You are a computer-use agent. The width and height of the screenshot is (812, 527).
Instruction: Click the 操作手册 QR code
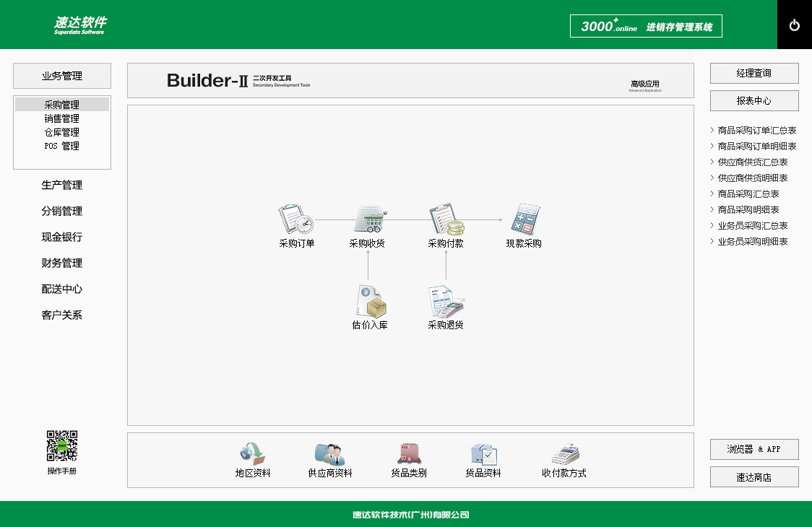pyautogui.click(x=62, y=446)
